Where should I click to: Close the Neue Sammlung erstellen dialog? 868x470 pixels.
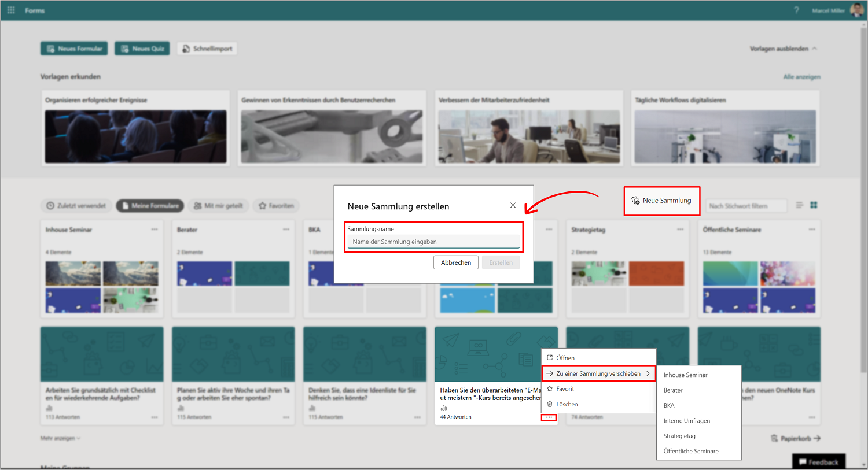click(513, 205)
